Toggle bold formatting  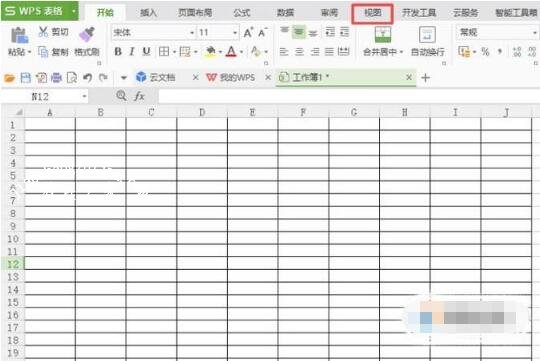[x=118, y=52]
